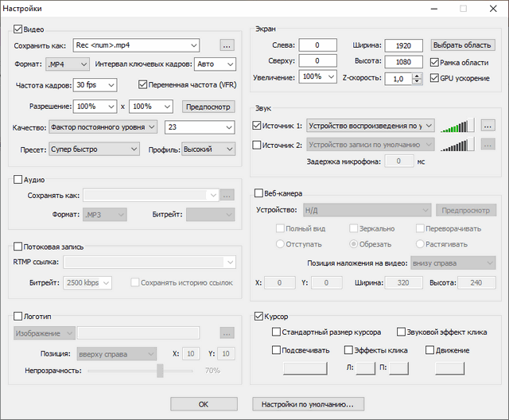Toggle the Видео checkbox
509x420 pixels.
[x=17, y=29]
